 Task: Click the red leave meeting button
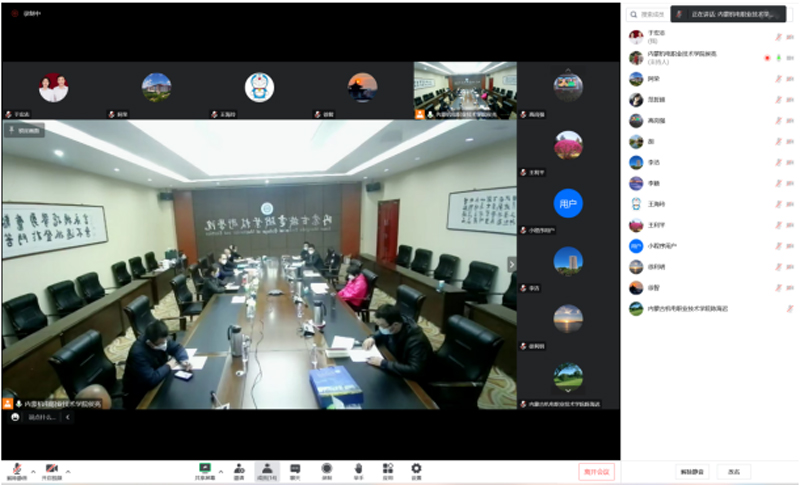596,472
